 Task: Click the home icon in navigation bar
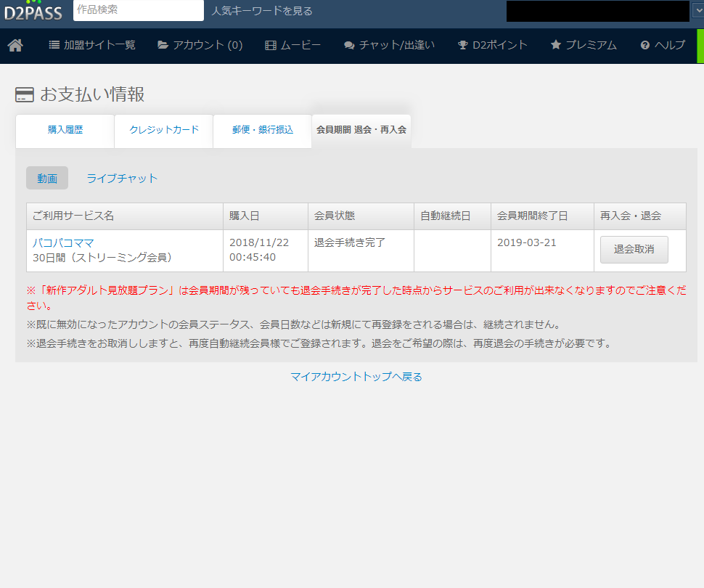coord(15,46)
